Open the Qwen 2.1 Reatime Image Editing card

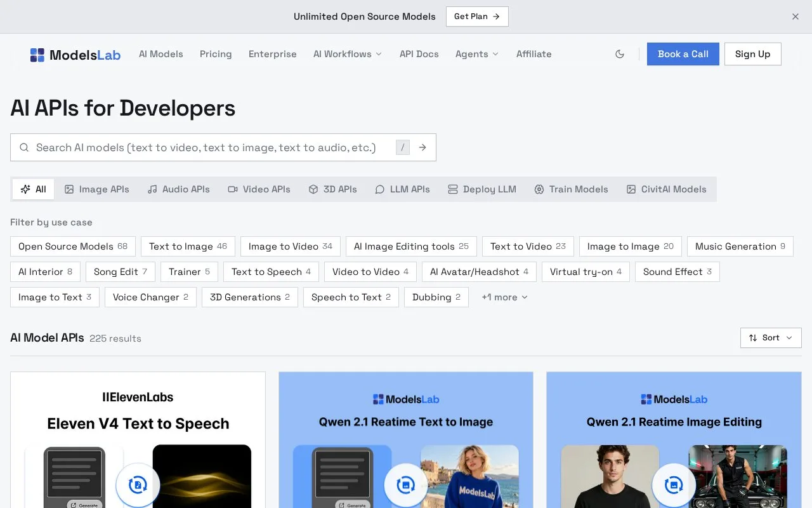674,439
